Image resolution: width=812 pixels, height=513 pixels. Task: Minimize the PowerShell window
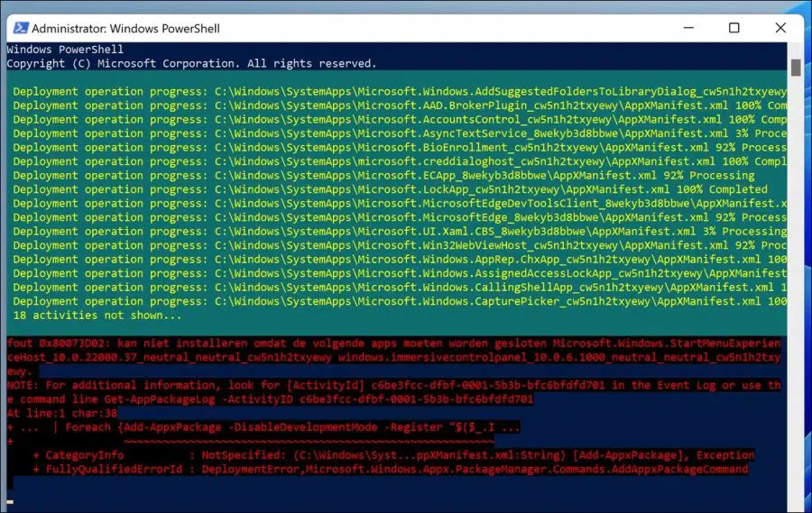point(688,28)
